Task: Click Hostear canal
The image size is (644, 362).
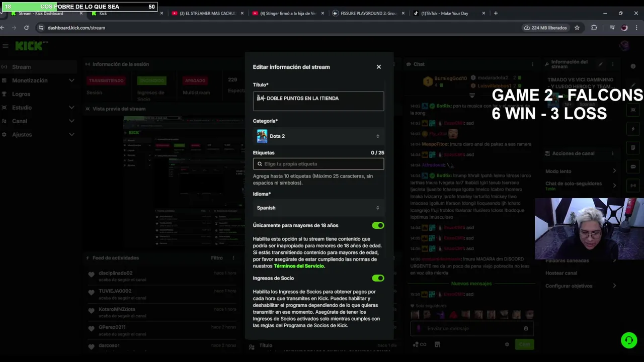Action: tap(561, 273)
